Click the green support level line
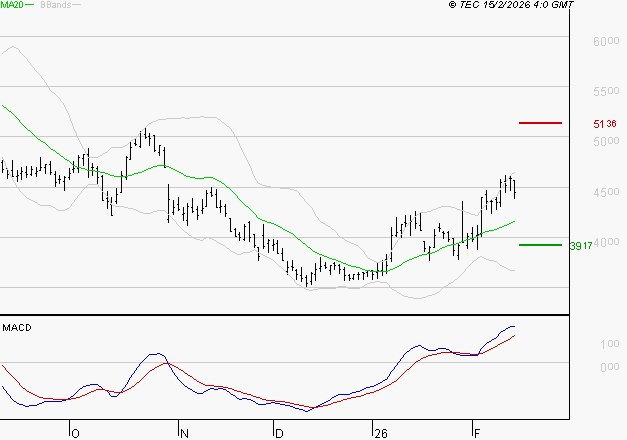Viewport: 627px width, 440px height. pos(540,245)
